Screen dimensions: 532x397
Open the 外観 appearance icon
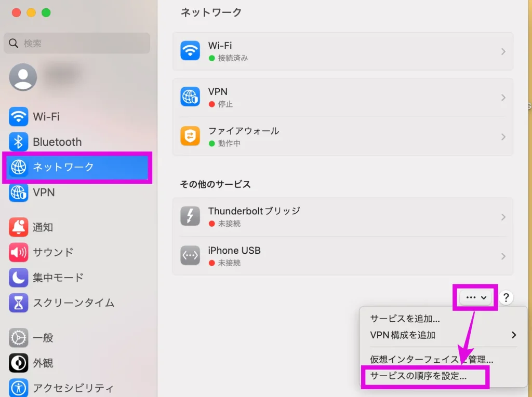click(x=19, y=363)
